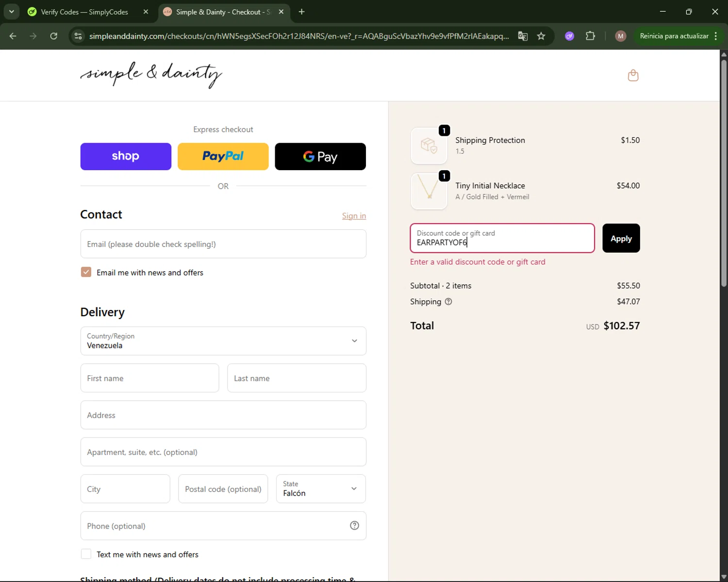The width and height of the screenshot is (728, 582).
Task: Switch to the Verify Codes SimplyCodes tab
Action: 85,12
